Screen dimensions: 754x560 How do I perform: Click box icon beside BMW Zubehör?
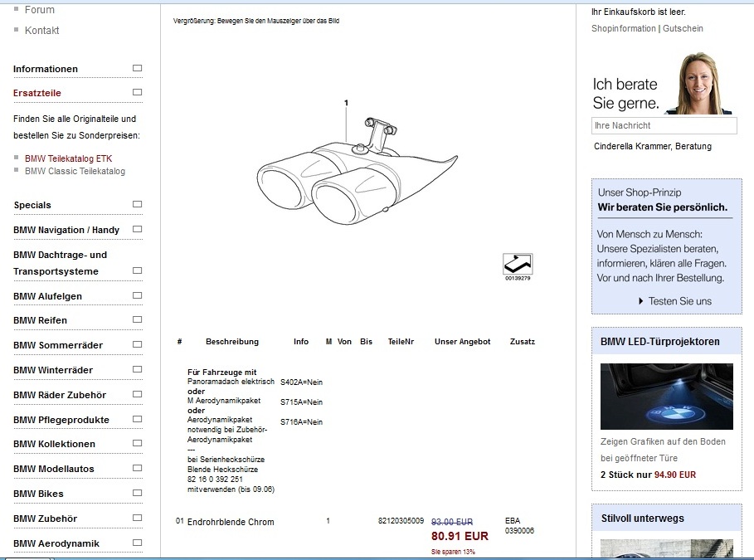tap(137, 518)
